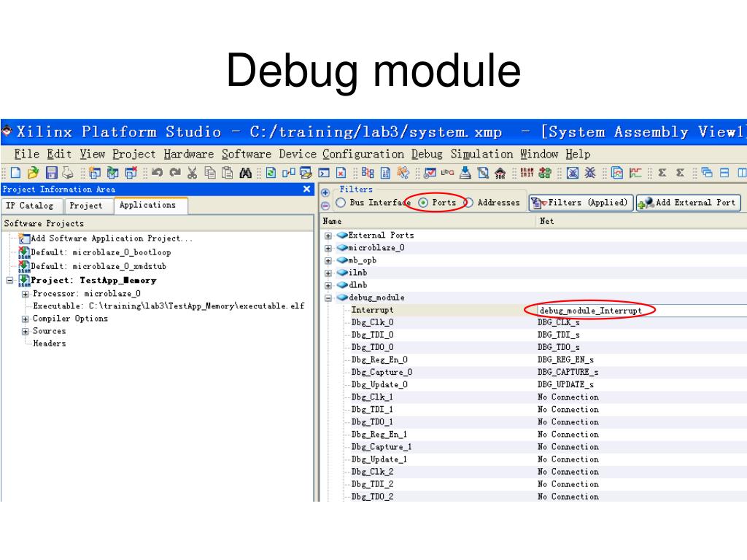Redo the last undone action
Screen dimensions: 747x560
click(175, 173)
